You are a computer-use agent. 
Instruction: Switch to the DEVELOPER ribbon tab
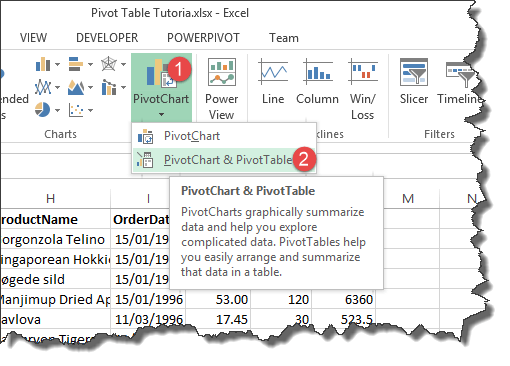coord(107,38)
